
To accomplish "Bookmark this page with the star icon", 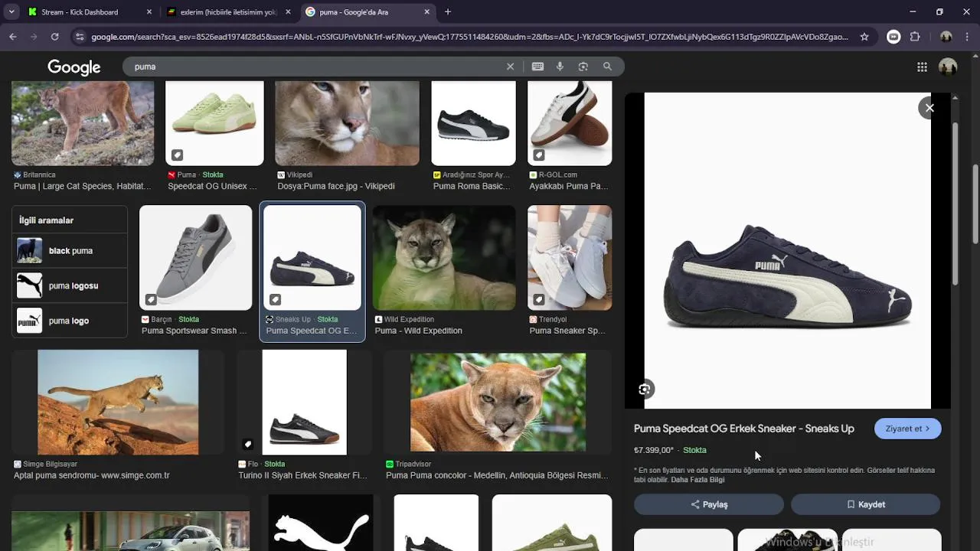I will (864, 36).
